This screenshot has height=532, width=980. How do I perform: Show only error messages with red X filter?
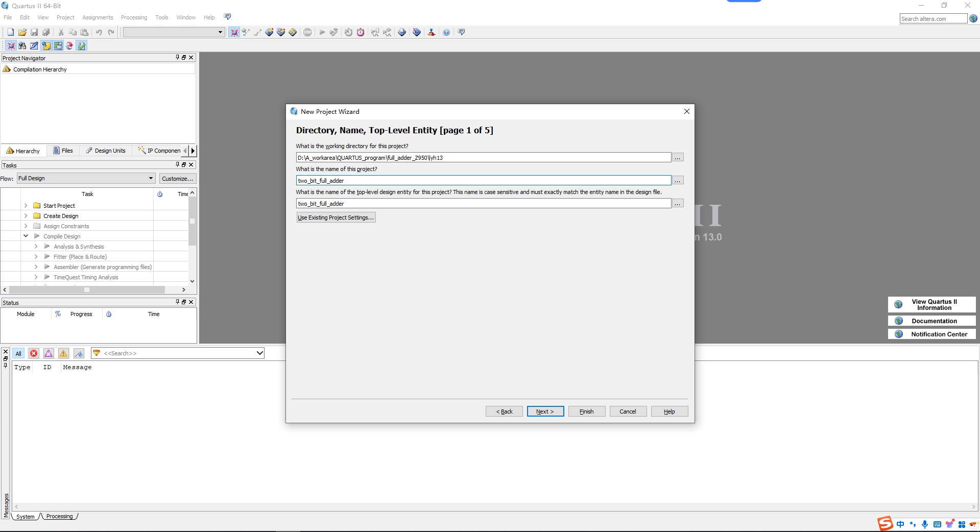34,353
